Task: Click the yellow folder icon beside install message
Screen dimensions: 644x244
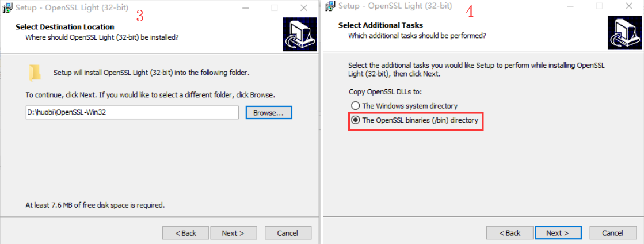Action: click(35, 73)
